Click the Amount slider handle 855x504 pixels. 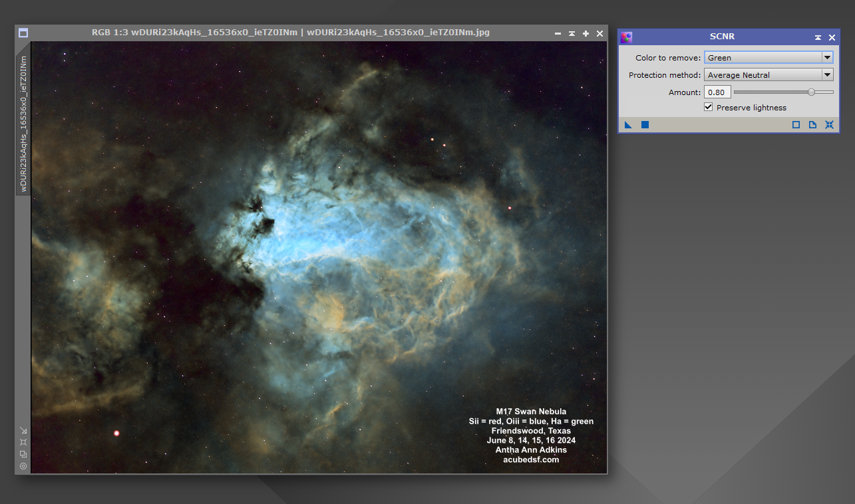[811, 92]
